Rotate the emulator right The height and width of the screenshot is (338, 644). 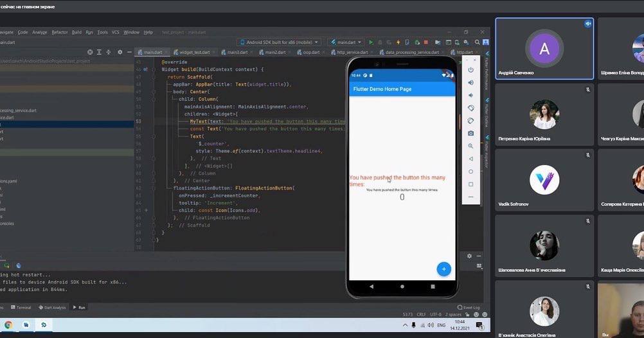coord(471,121)
